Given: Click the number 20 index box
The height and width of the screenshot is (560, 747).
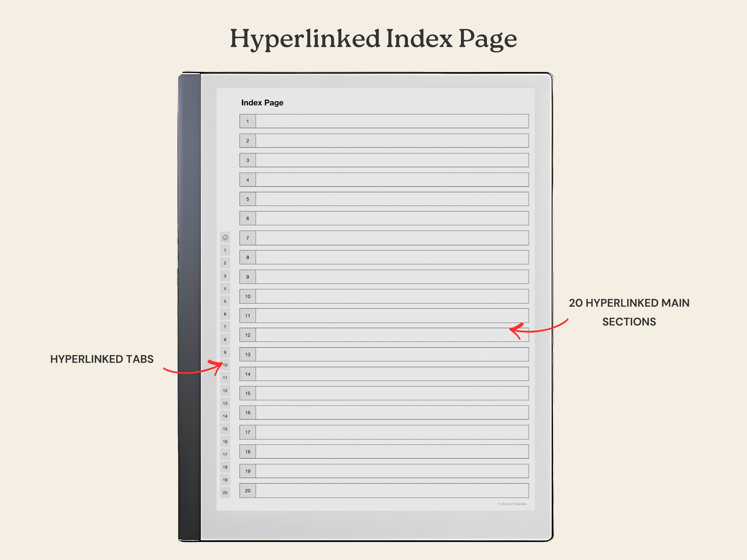Looking at the screenshot, I should click(x=247, y=490).
